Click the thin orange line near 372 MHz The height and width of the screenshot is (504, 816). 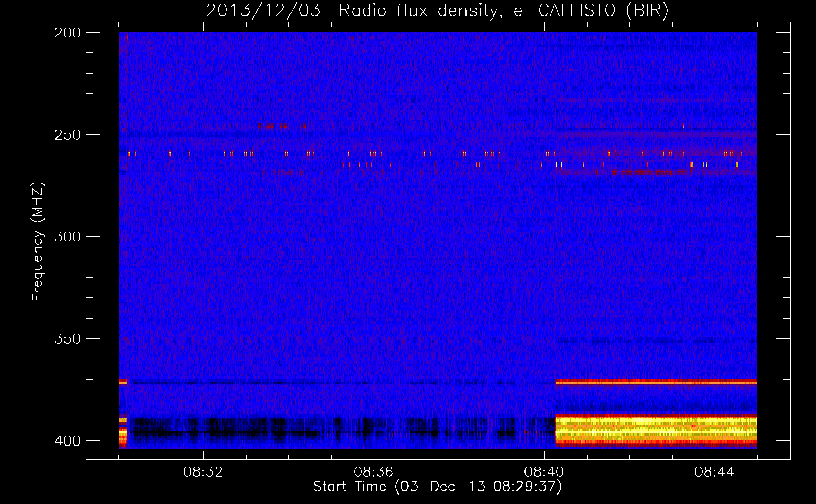point(656,382)
